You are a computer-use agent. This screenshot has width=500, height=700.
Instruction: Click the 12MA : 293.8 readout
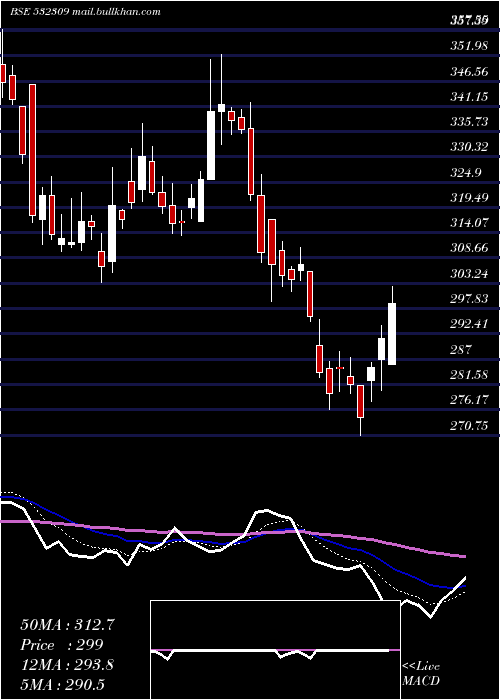(x=67, y=665)
